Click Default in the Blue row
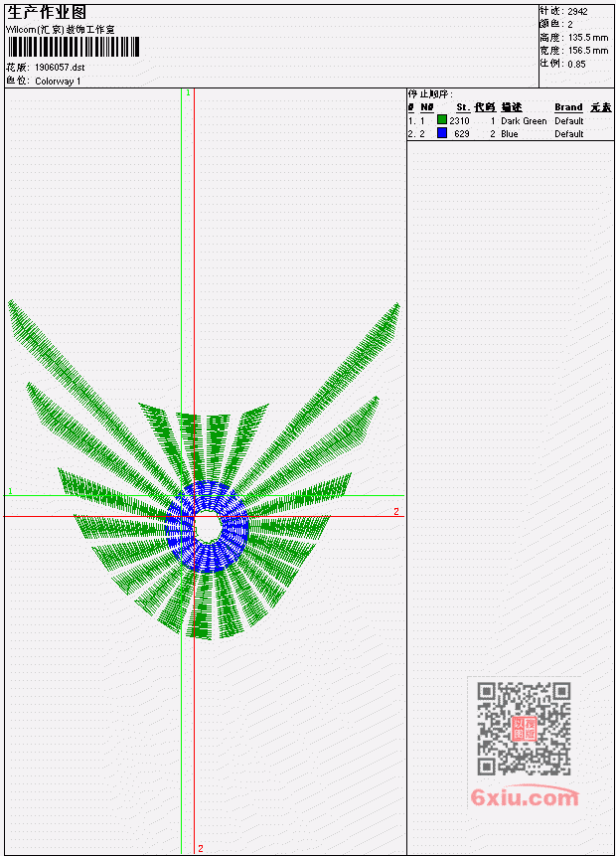This screenshot has width=616, height=856. 569,134
